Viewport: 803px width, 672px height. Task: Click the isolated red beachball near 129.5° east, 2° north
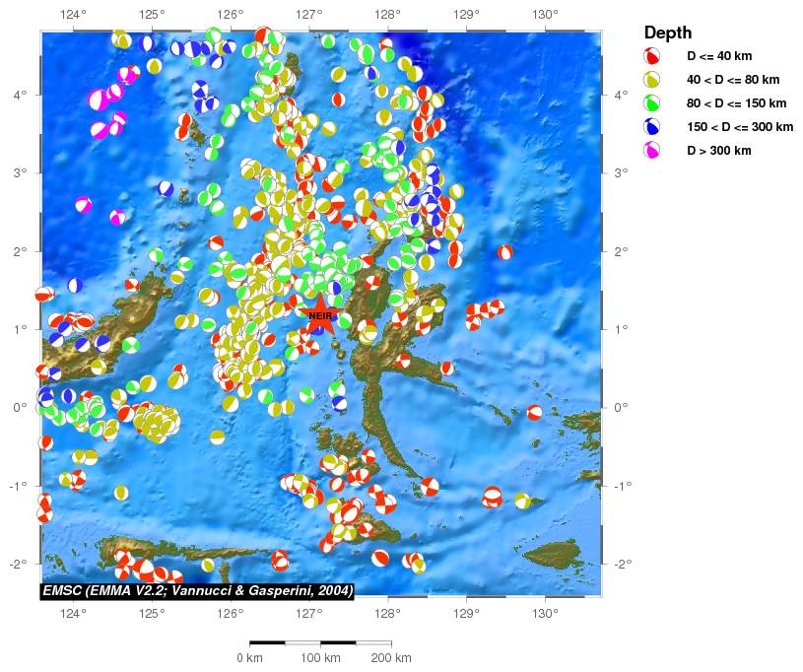[505, 252]
